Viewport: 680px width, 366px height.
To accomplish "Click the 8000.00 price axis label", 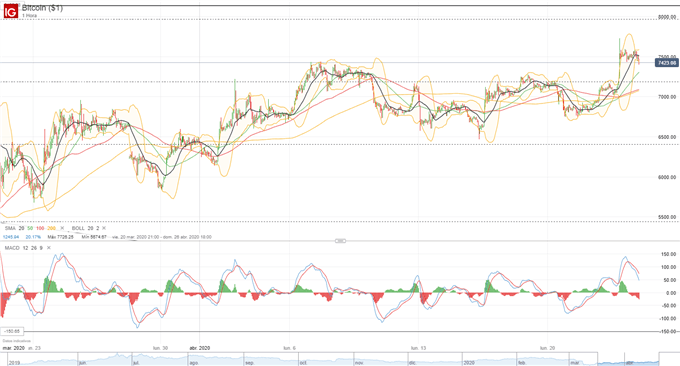I will pyautogui.click(x=667, y=17).
